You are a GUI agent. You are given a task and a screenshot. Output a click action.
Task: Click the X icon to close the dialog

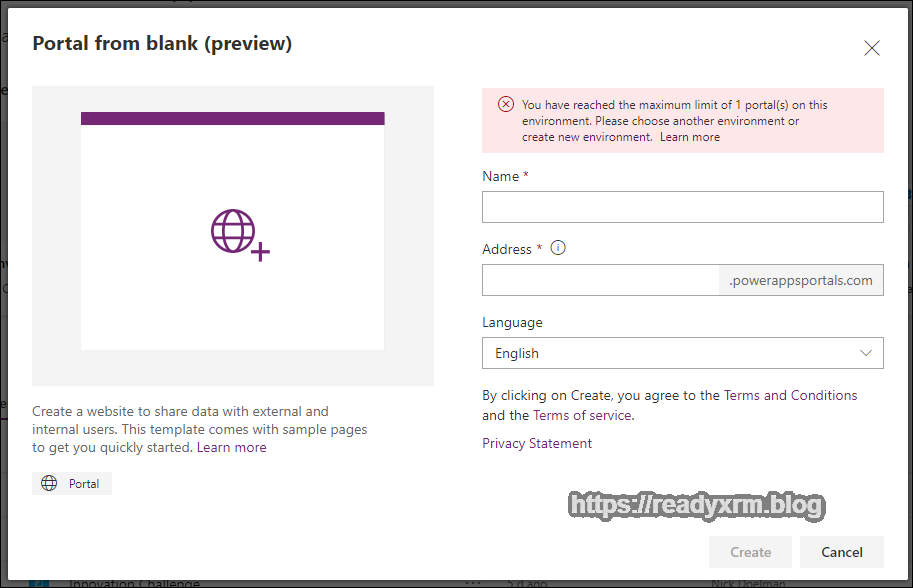point(871,47)
